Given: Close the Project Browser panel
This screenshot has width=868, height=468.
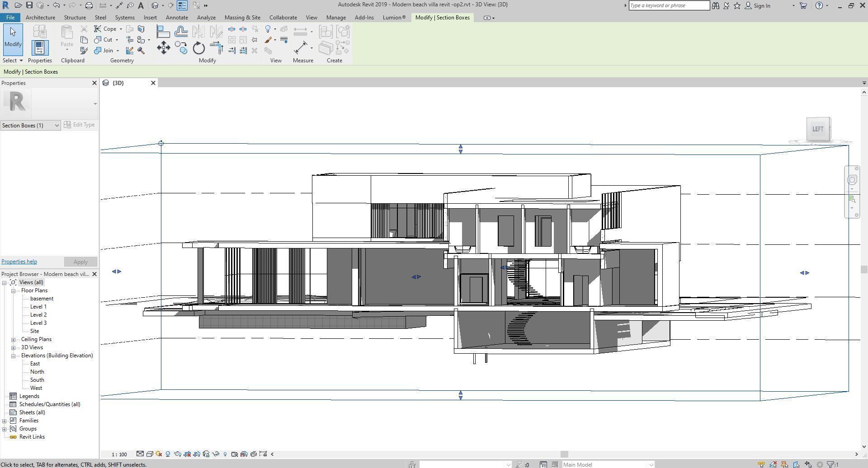Looking at the screenshot, I should (x=94, y=274).
